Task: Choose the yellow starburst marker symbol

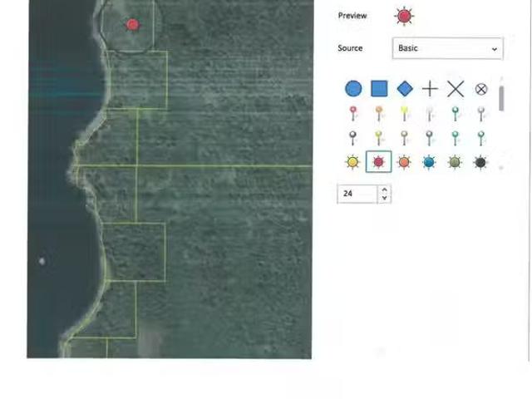Action: pos(353,162)
